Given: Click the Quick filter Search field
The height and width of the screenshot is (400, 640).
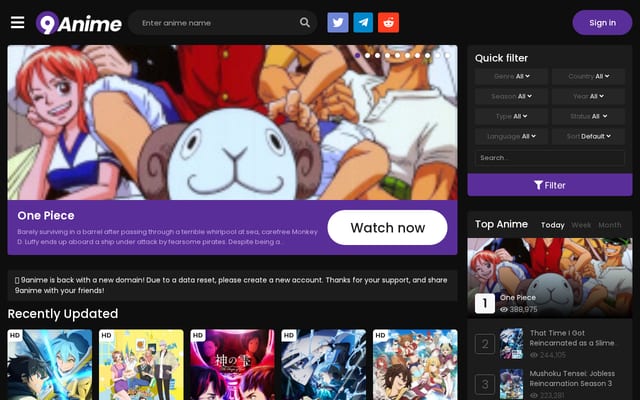Looking at the screenshot, I should point(549,158).
